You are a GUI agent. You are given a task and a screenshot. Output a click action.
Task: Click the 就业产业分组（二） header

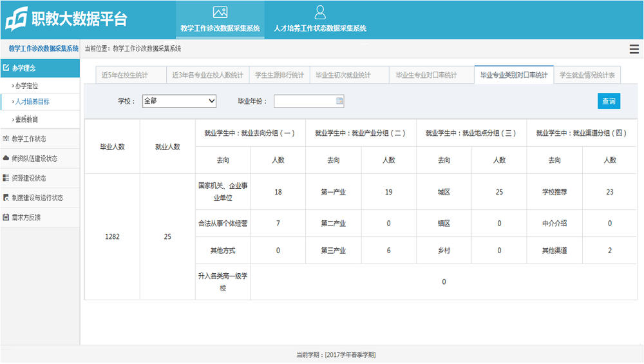(360, 133)
